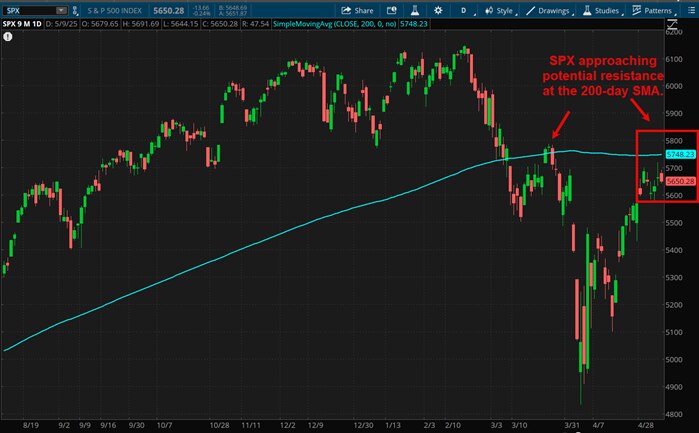Click the candlestick chart type icon

[490, 9]
